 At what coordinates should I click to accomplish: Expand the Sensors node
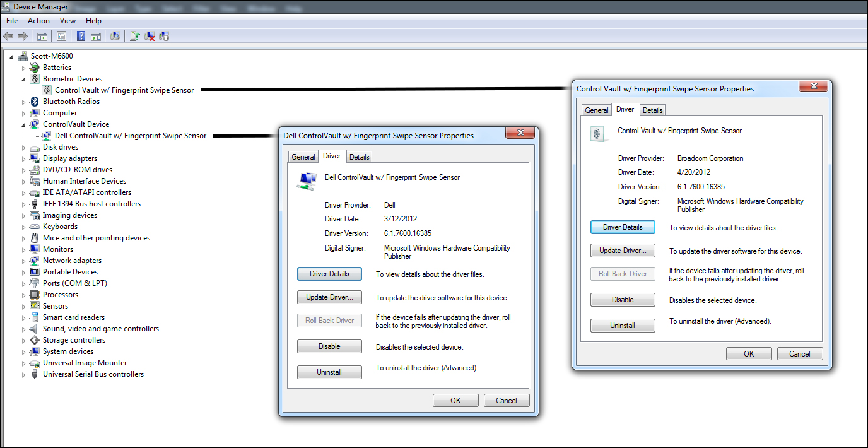point(24,306)
